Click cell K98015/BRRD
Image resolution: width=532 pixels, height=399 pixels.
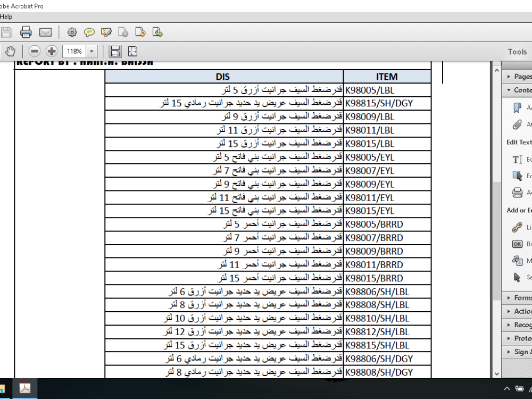click(387, 278)
